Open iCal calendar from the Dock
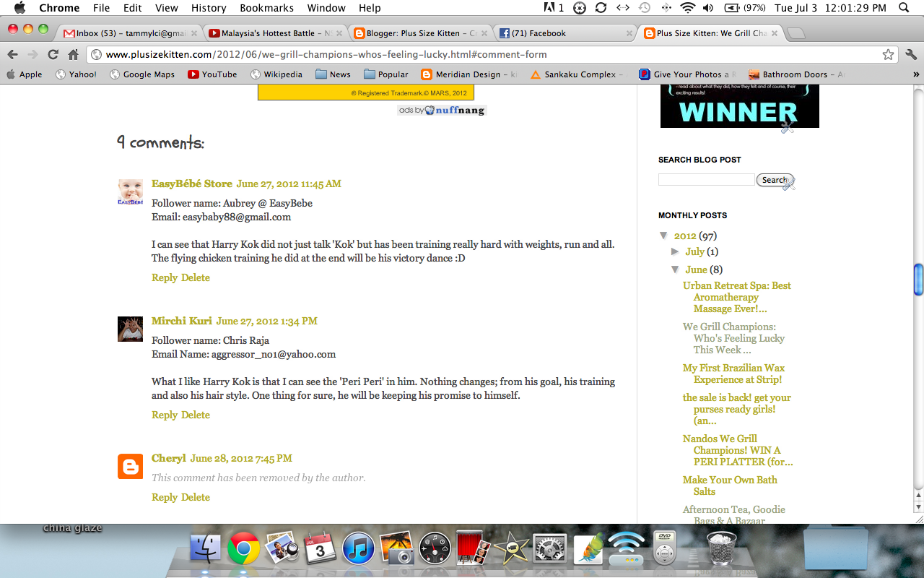 (320, 549)
